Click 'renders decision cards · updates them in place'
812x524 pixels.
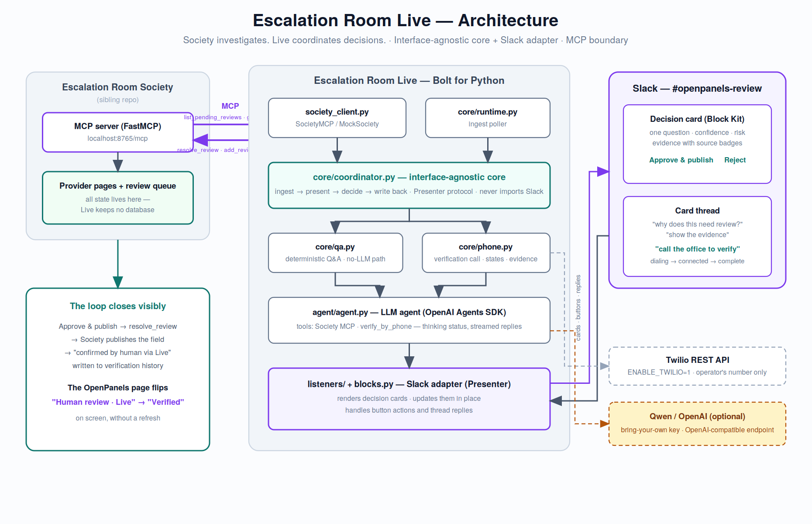tap(409, 398)
